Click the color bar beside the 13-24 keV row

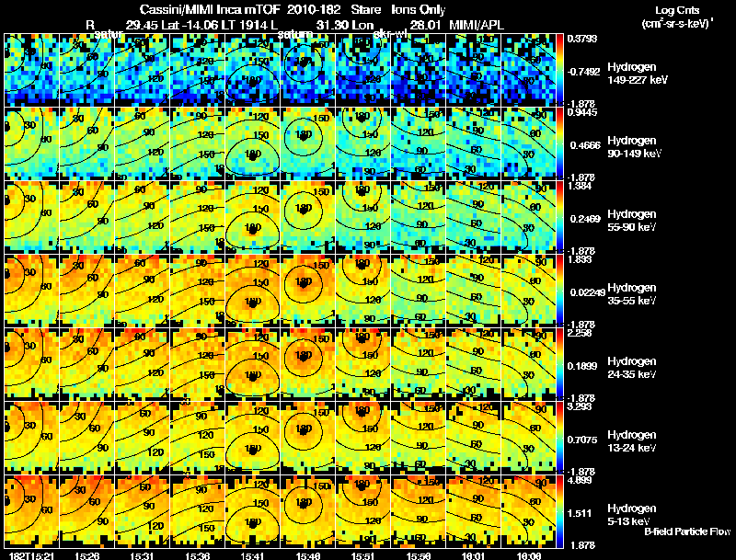pyautogui.click(x=559, y=438)
